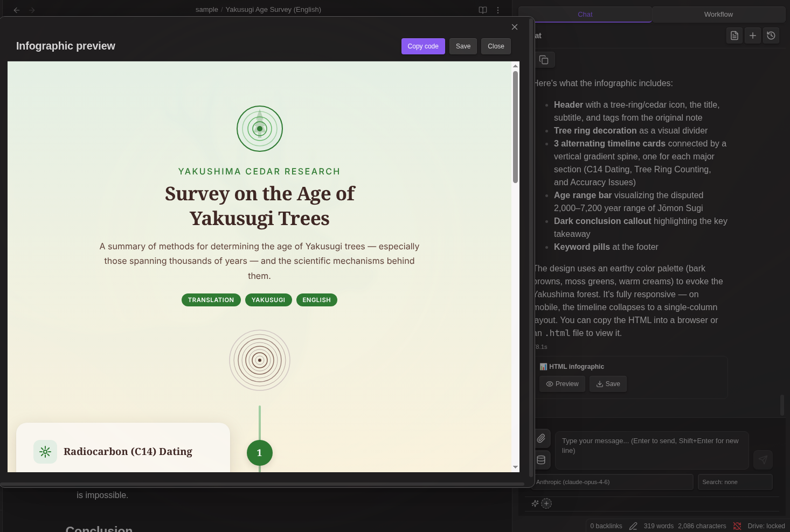The image size is (790, 532).
Task: Open the Workflow tab
Action: coord(718,15)
